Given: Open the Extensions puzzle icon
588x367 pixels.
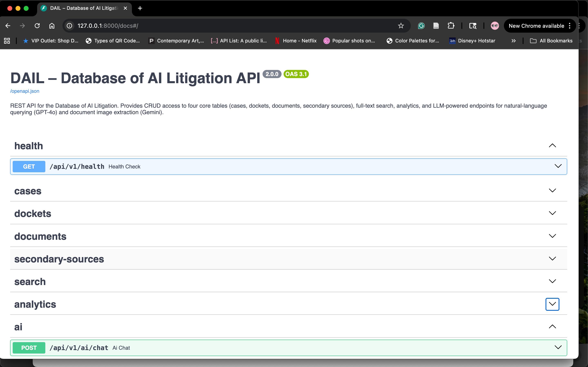Looking at the screenshot, I should pos(451,26).
